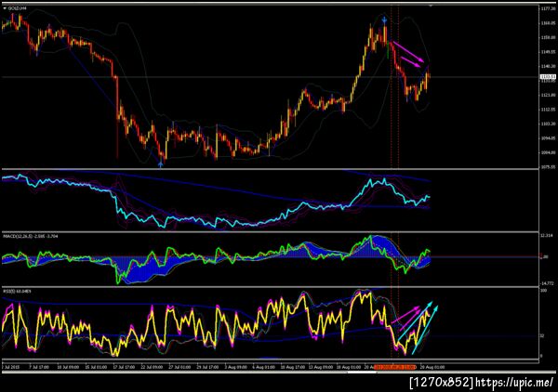Click the highlighted red date label on time axis

(x=395, y=367)
